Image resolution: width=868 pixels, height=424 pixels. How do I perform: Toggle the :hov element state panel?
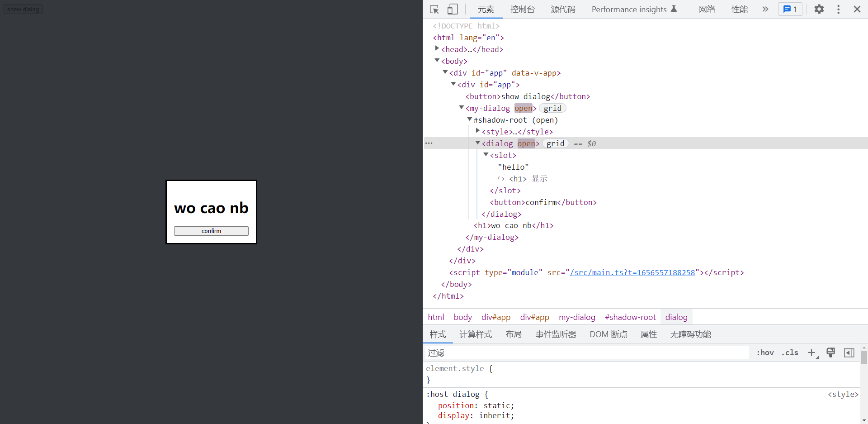[765, 353]
